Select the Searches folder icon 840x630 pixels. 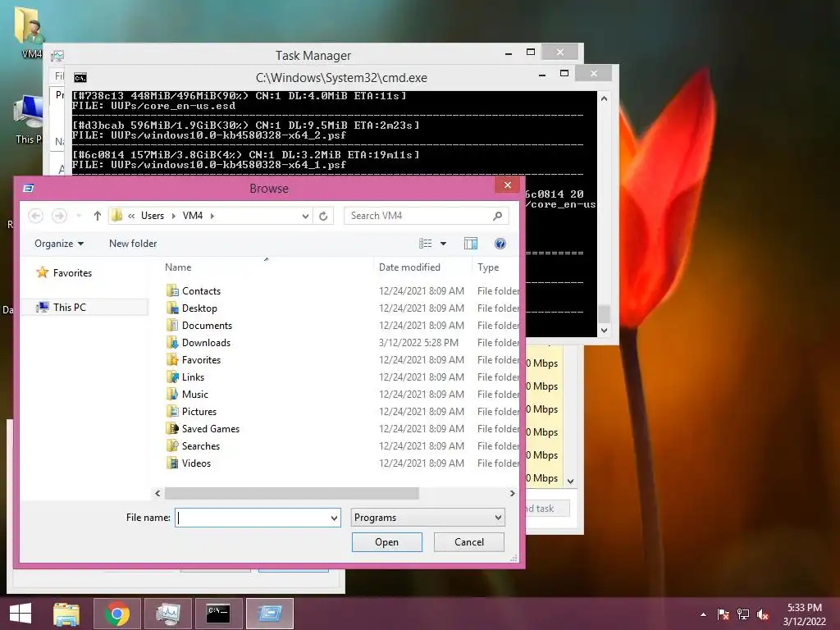172,445
